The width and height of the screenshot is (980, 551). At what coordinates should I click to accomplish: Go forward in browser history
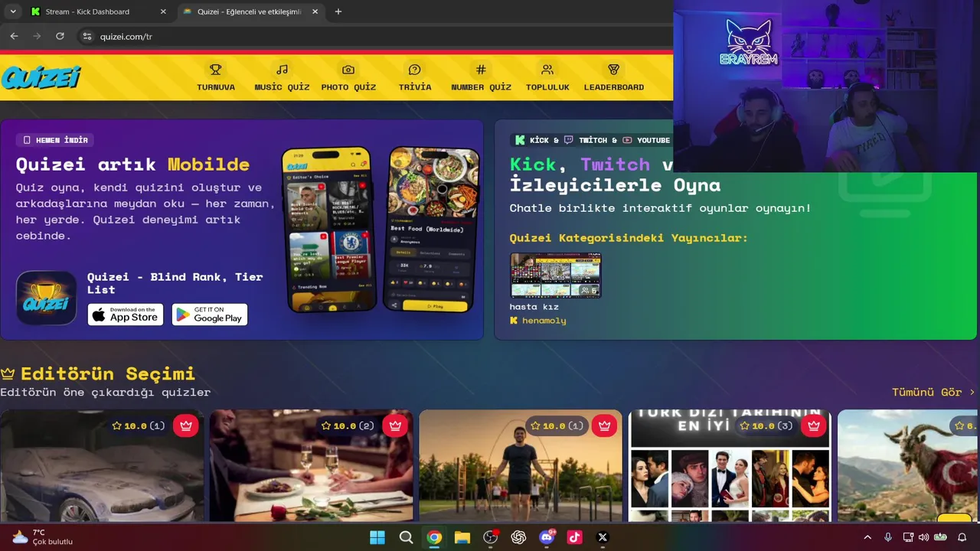[37, 36]
